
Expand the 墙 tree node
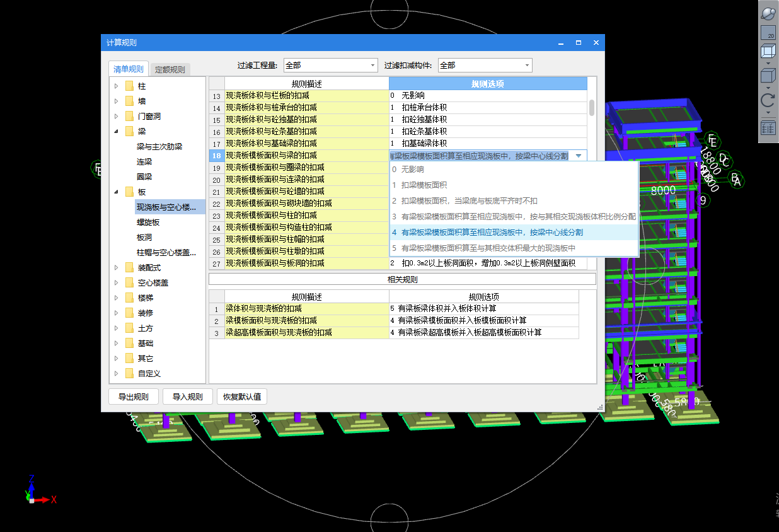[x=117, y=101]
